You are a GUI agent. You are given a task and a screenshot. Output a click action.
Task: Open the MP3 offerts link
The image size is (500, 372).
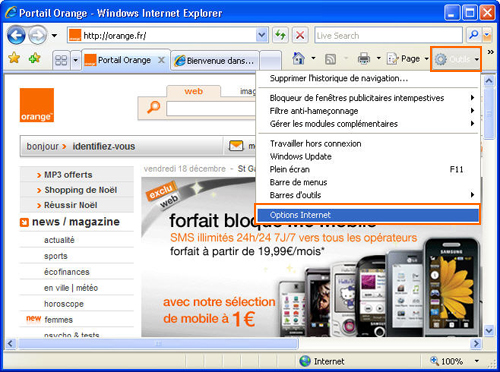[68, 175]
